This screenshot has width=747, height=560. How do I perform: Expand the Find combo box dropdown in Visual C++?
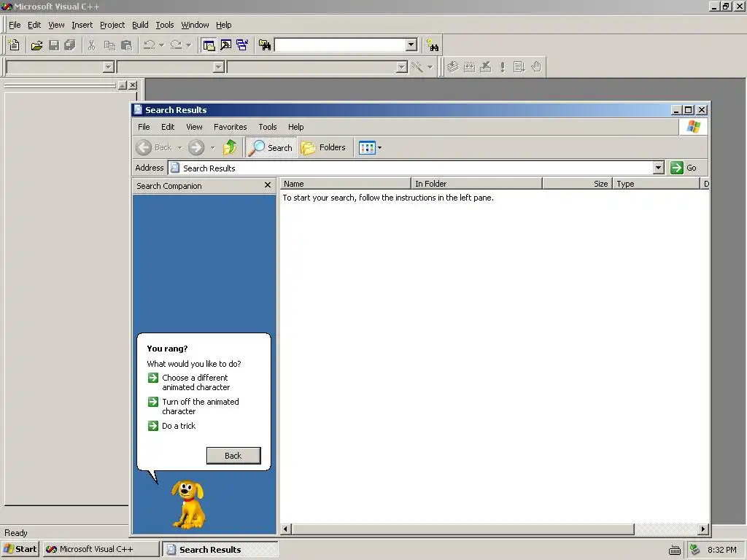tap(411, 44)
